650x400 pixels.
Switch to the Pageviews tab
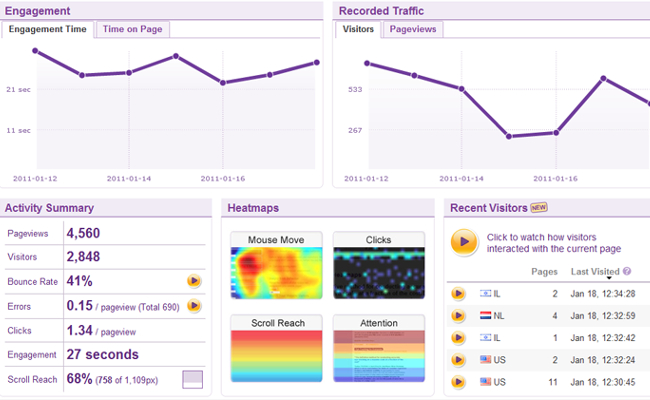(412, 29)
